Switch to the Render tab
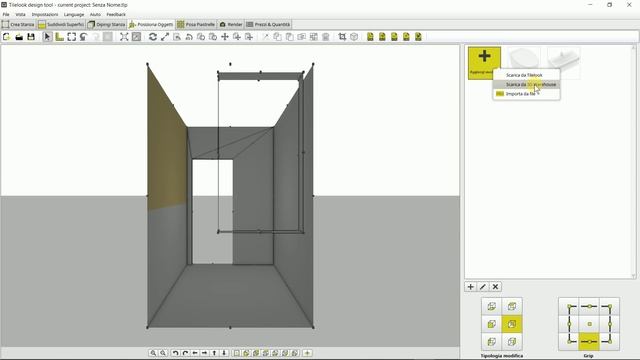This screenshot has width=640, height=360. [231, 24]
